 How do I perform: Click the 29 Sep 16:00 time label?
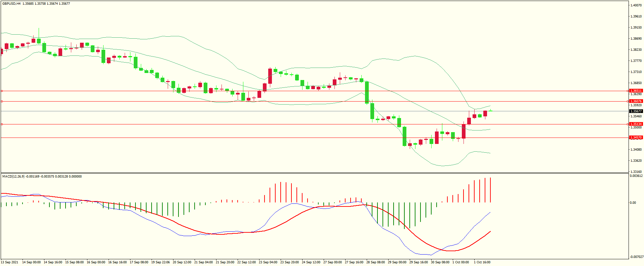coord(418,262)
